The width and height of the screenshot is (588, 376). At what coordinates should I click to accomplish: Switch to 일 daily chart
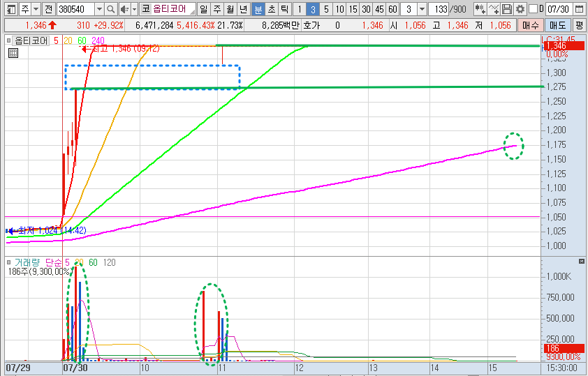pos(203,9)
